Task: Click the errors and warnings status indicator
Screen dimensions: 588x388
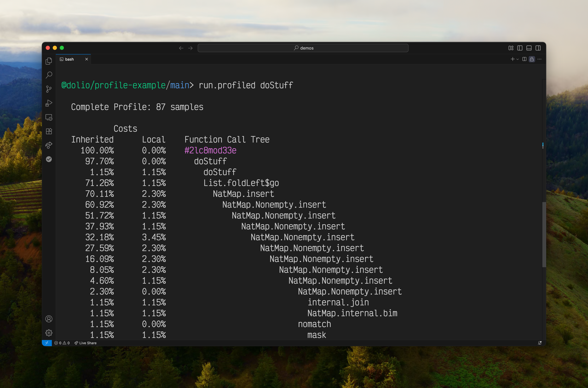Action: click(62, 343)
